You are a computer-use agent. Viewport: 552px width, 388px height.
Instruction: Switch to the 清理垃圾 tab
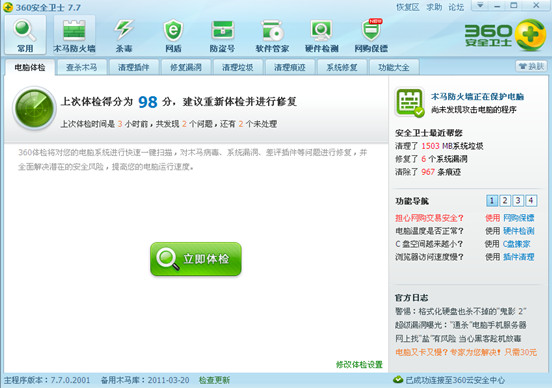pos(238,67)
